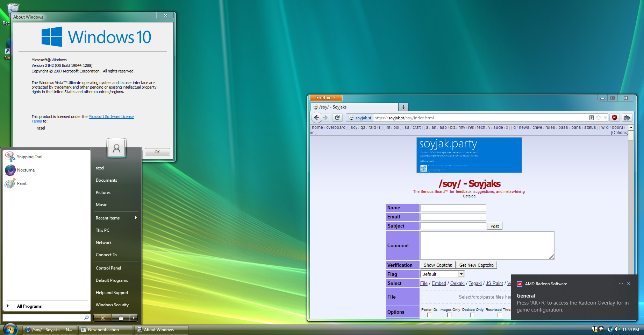Expand the Recent Items submenu

click(x=116, y=218)
